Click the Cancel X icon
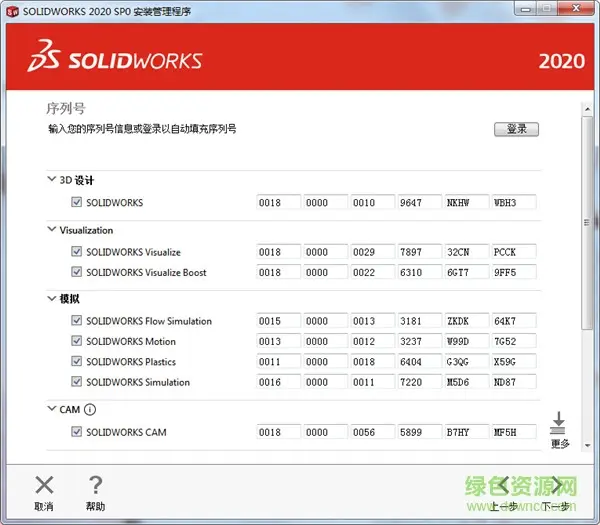Viewport: 600px width, 525px height. (x=44, y=485)
